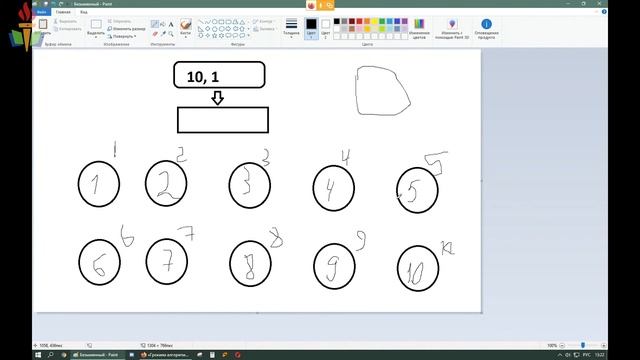
Task: Select the Magnifier tool
Action: [x=171, y=34]
